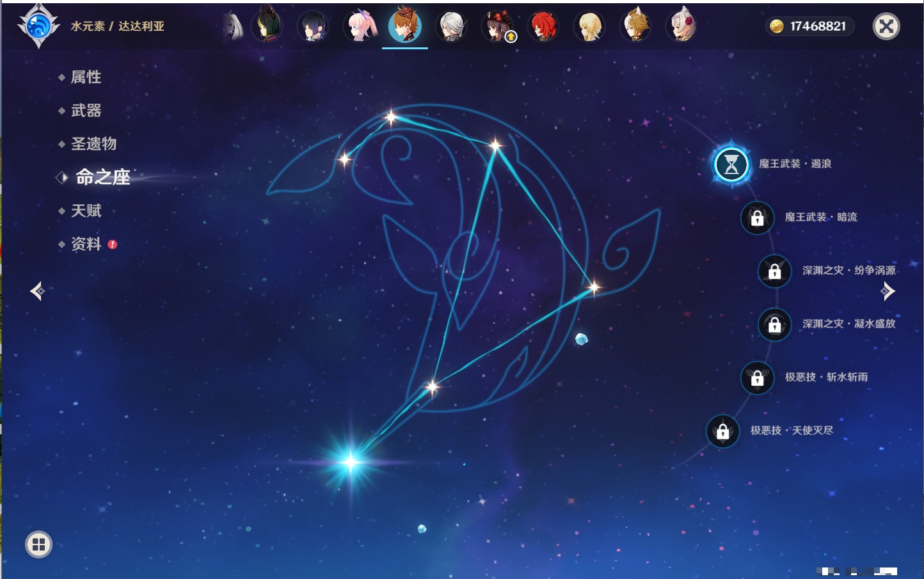Image resolution: width=924 pixels, height=579 pixels.
Task: Click the 魔王武装·遏浪 constellation label
Action: 795,164
